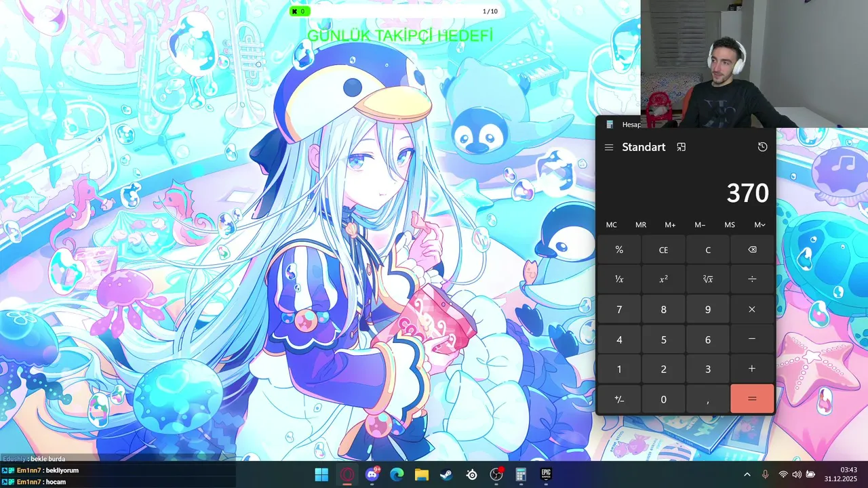
Task: Click the daily follower goal progress bar
Action: coord(396,12)
